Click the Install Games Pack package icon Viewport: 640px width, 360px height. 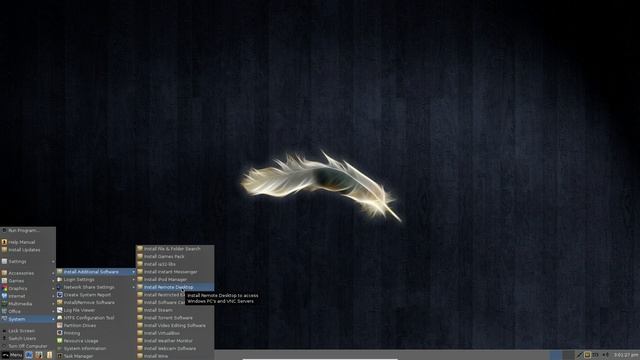pyautogui.click(x=140, y=256)
